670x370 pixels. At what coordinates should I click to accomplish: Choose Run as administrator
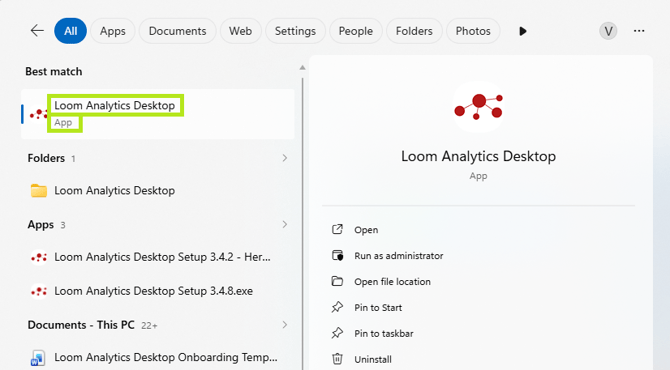[399, 256]
